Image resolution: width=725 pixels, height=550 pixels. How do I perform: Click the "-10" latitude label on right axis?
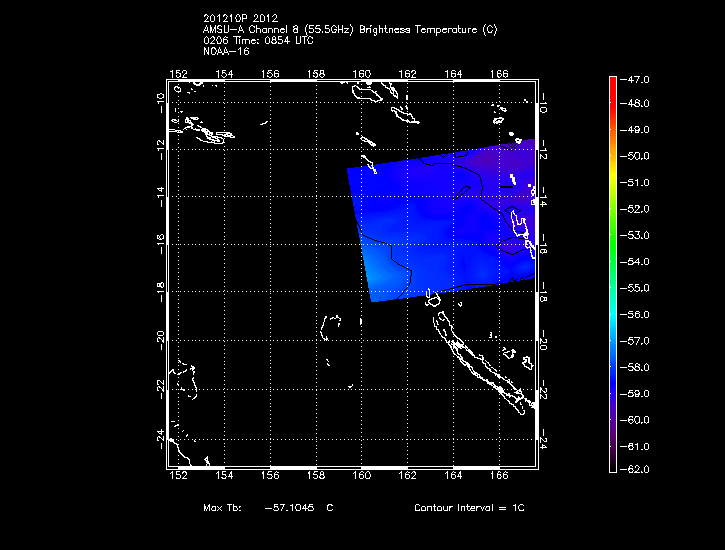pyautogui.click(x=544, y=103)
